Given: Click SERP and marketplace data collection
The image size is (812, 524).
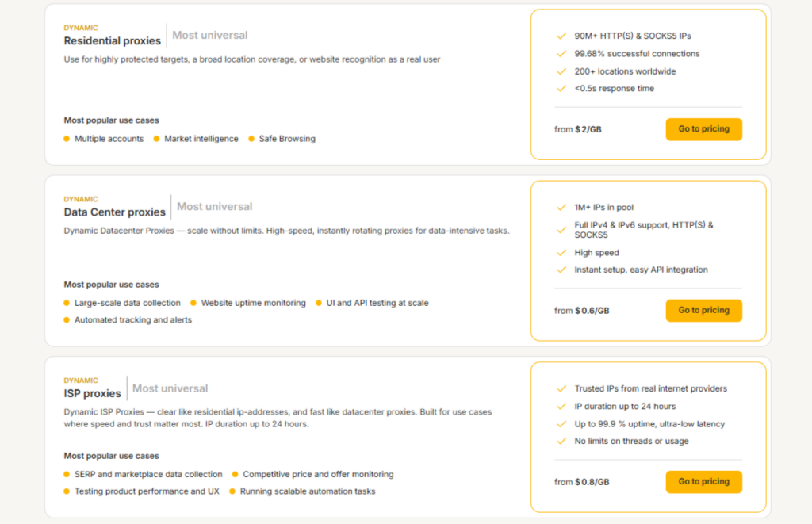Looking at the screenshot, I should click(148, 475).
